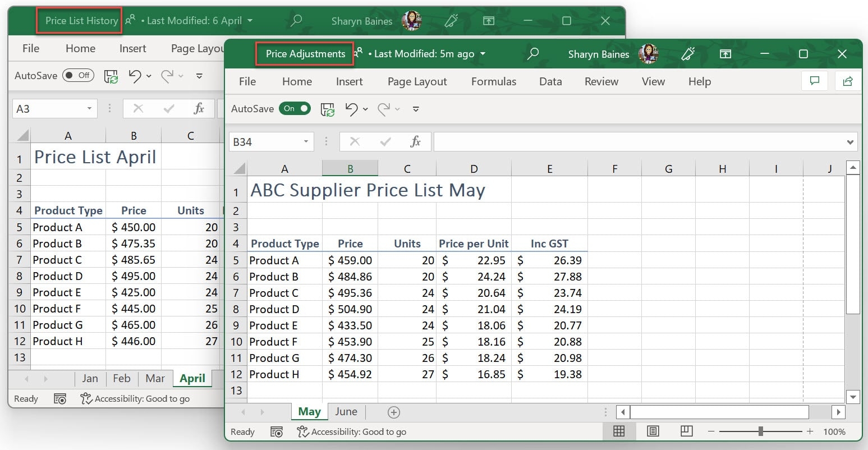The height and width of the screenshot is (450, 868).
Task: Add a new sheet with the plus button
Action: point(393,411)
